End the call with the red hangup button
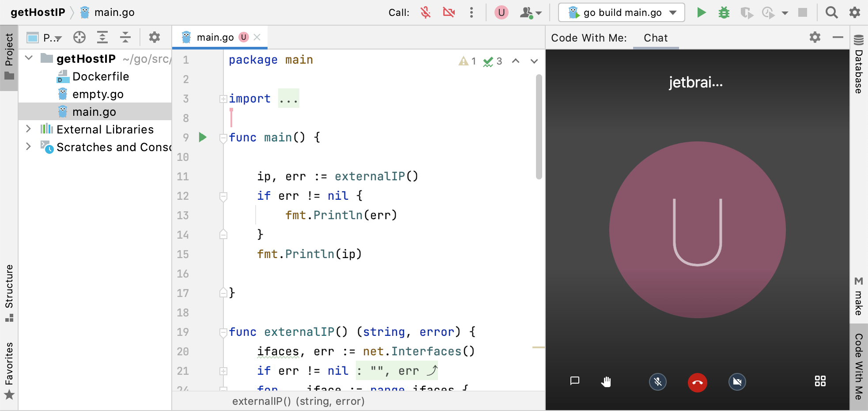 697,383
